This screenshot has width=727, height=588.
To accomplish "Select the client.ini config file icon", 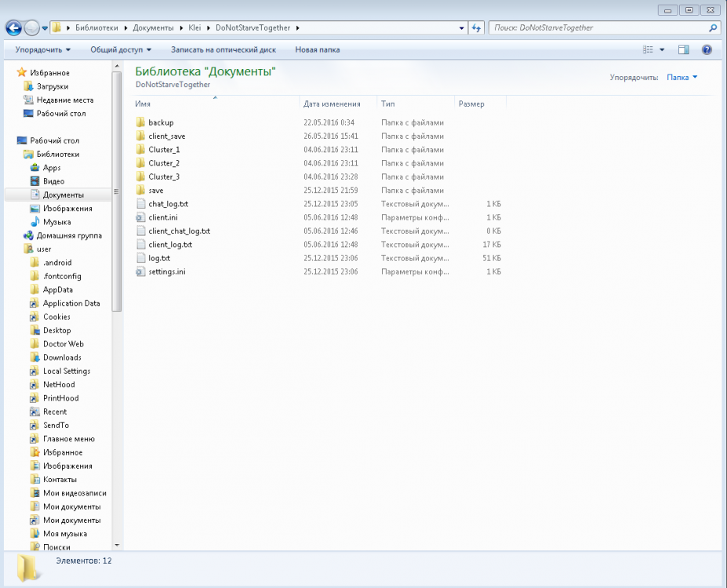I will click(x=140, y=217).
